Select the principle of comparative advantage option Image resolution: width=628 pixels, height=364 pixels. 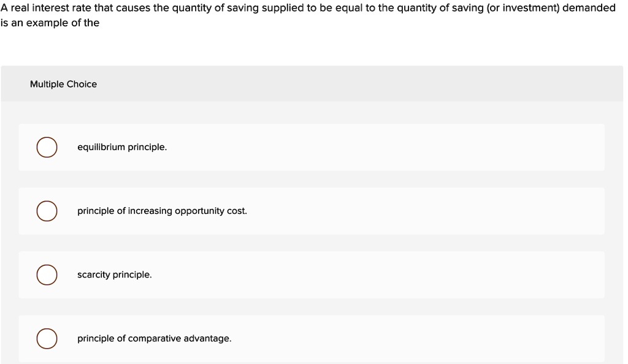[47, 338]
